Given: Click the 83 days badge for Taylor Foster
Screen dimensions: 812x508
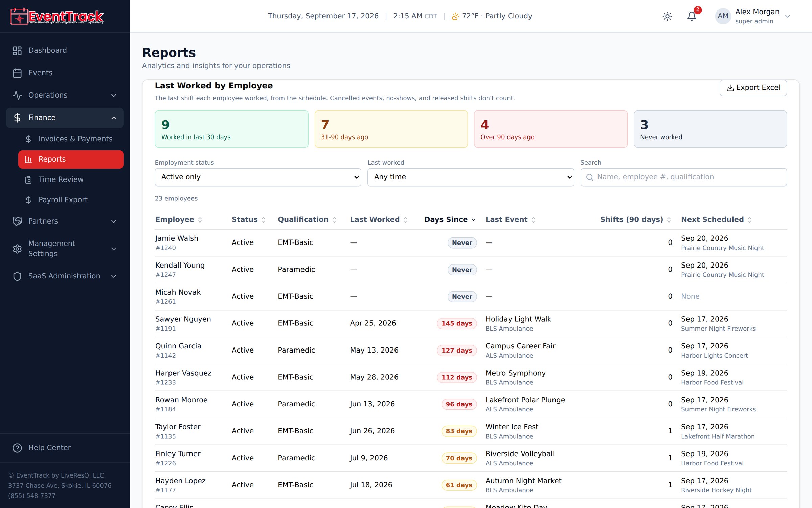Looking at the screenshot, I should point(459,431).
